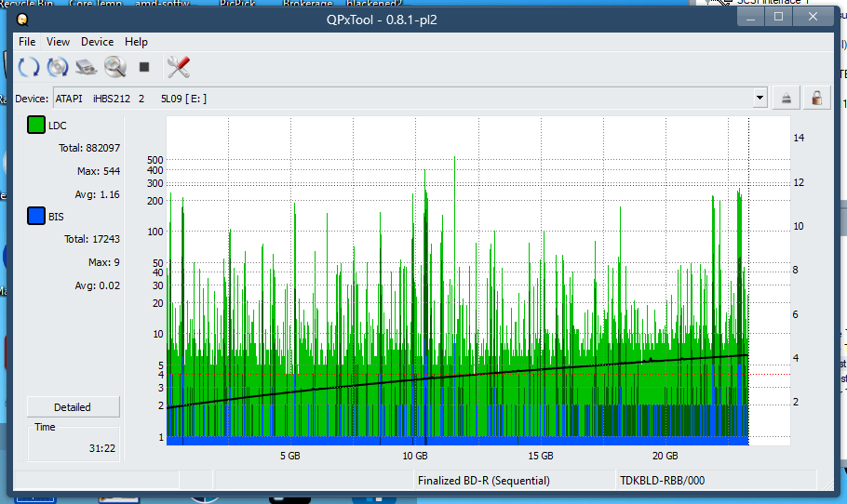Open the File menu
The image size is (847, 504).
point(27,42)
